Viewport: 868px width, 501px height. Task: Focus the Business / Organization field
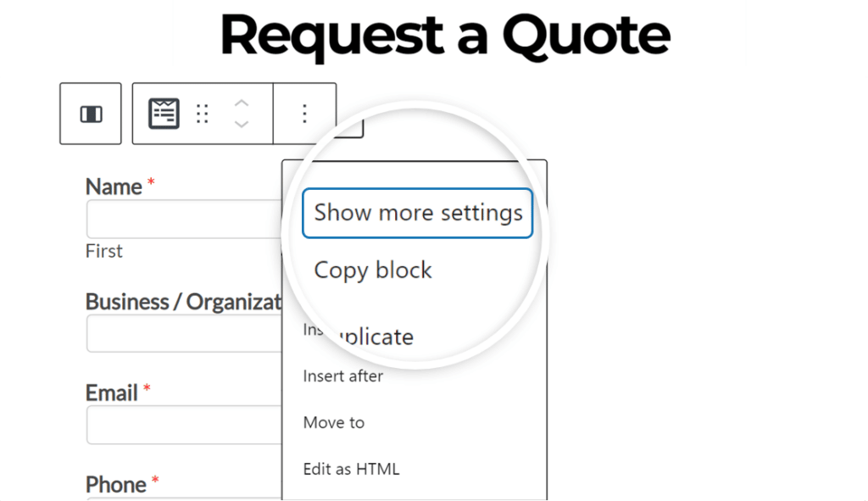170,333
